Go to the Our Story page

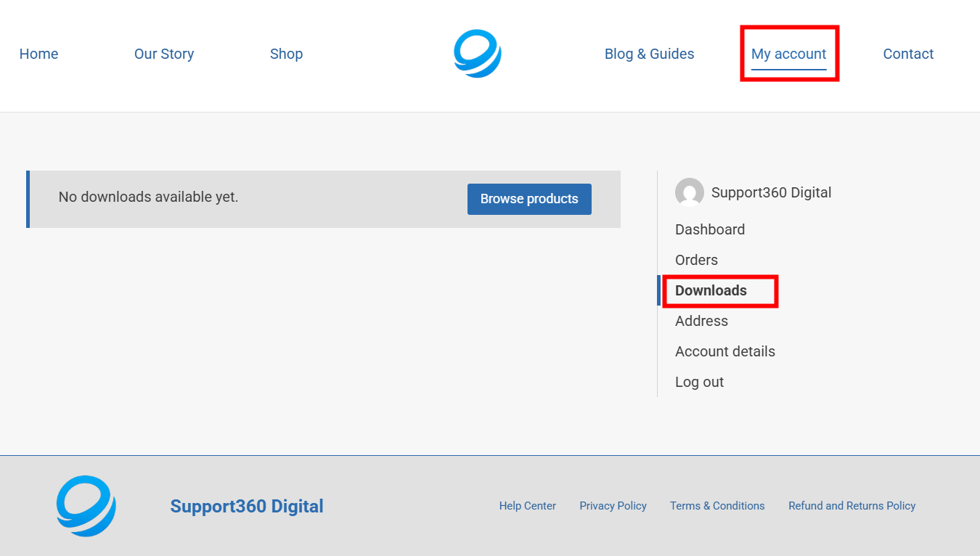[164, 54]
